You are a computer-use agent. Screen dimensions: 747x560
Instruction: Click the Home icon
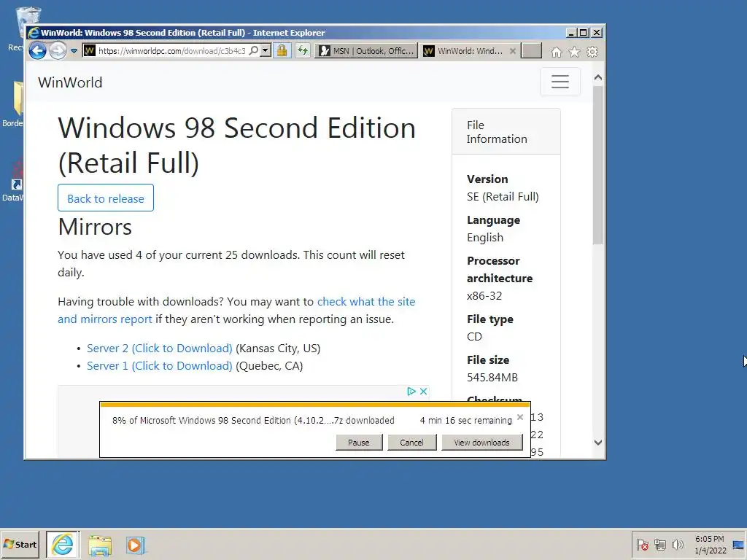557,52
